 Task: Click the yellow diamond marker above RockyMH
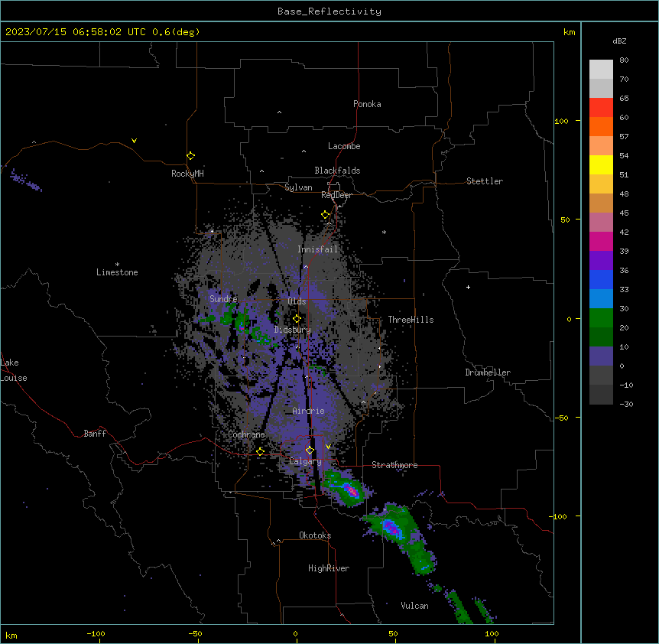tap(191, 156)
